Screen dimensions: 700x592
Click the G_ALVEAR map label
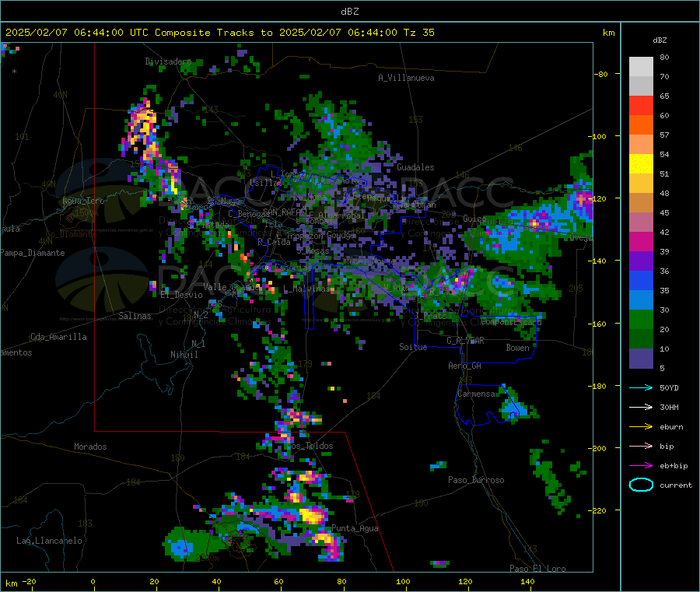pyautogui.click(x=465, y=341)
